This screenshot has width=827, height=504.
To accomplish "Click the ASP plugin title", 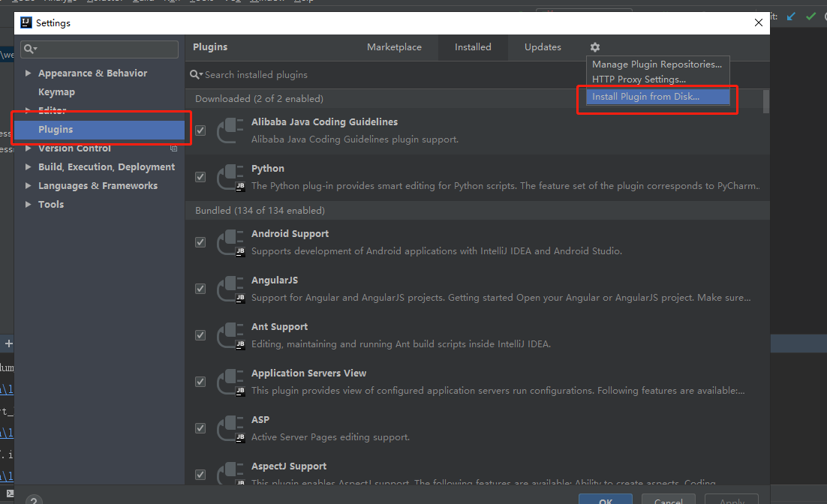I will (260, 420).
